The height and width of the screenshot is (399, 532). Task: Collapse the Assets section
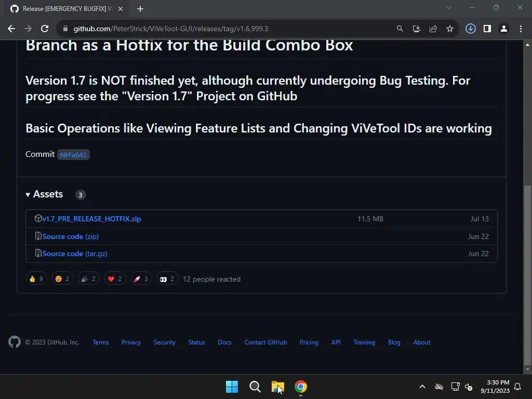coord(45,194)
